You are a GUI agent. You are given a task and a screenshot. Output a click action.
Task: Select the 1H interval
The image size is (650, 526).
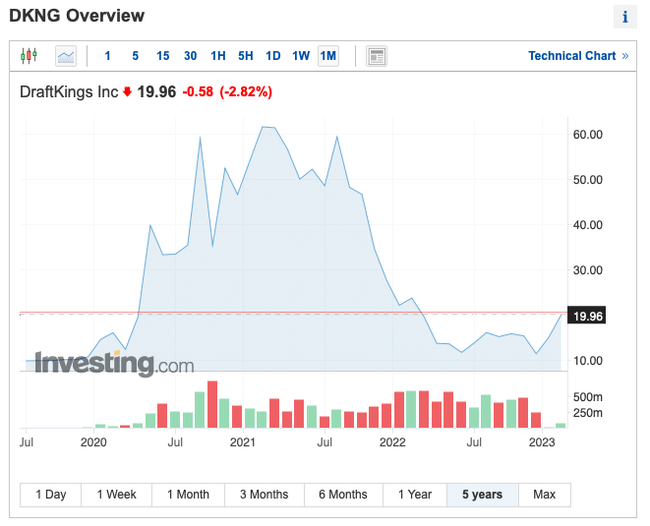click(218, 56)
